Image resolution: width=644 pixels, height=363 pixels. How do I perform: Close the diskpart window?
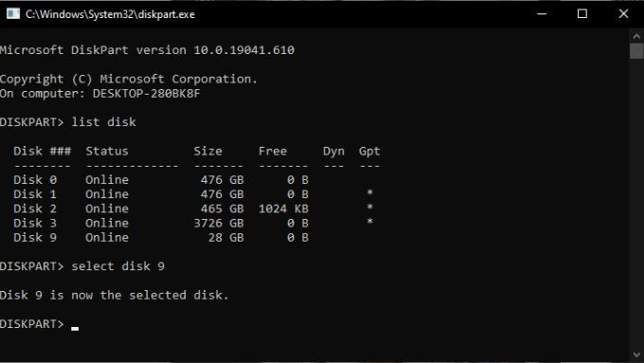[x=623, y=13]
